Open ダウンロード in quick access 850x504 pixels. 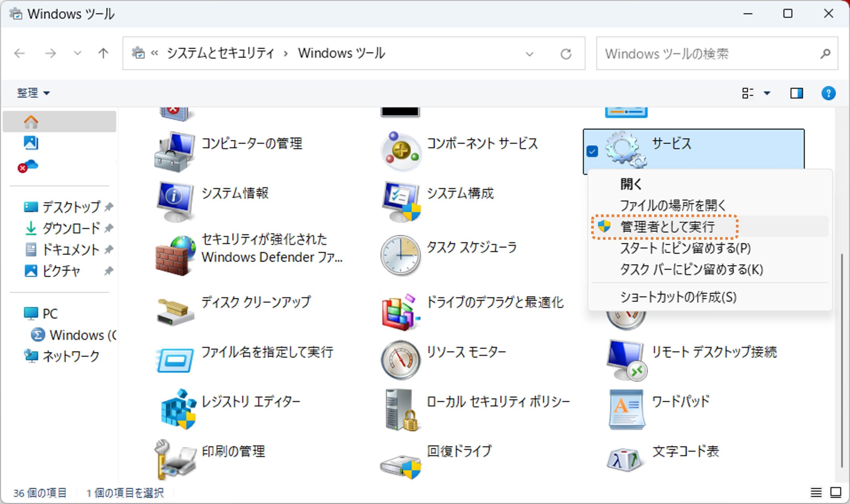pos(62,228)
